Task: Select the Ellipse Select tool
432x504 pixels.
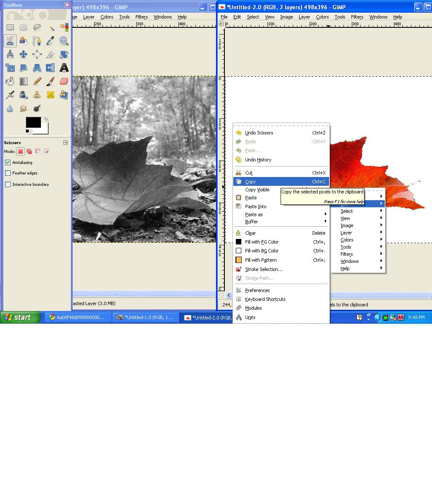Action: 24,27
